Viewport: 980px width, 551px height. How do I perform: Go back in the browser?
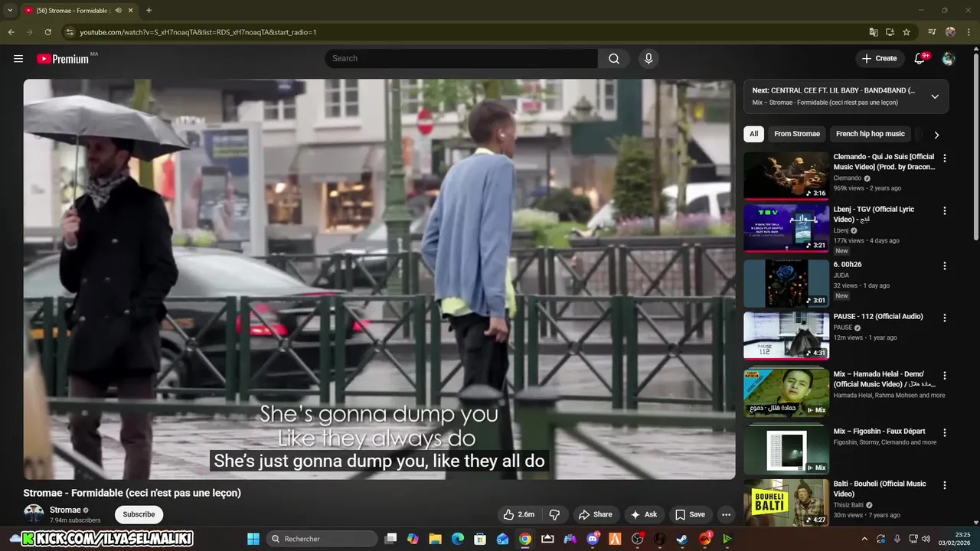click(x=11, y=32)
